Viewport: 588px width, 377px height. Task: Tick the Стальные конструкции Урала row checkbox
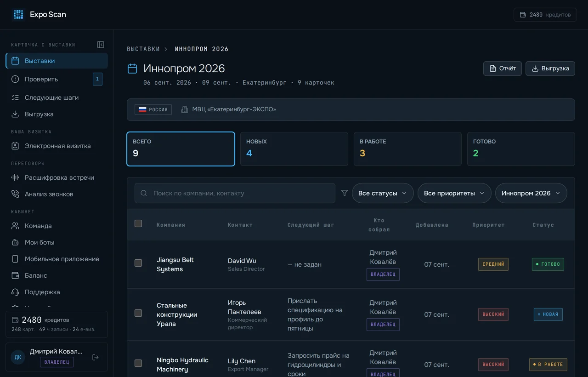[138, 313]
